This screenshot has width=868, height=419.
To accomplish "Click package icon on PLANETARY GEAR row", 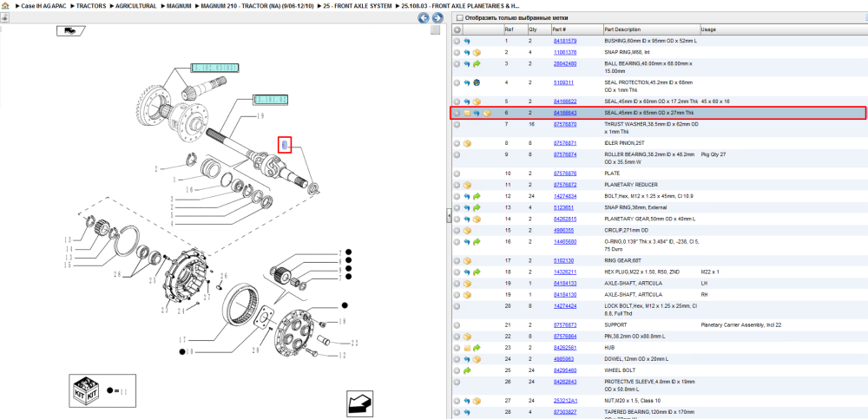I will tap(477, 219).
